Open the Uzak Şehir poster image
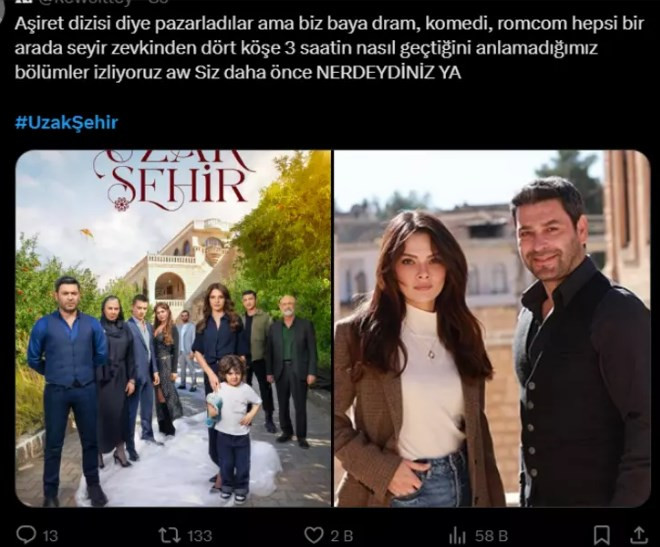This screenshot has width=660, height=547. tap(173, 328)
